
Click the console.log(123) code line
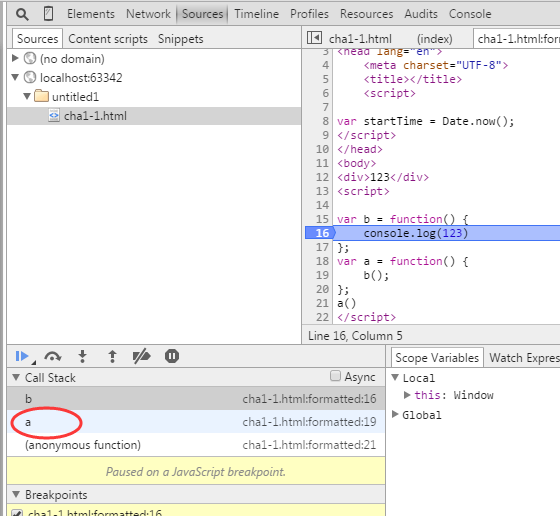coord(415,233)
